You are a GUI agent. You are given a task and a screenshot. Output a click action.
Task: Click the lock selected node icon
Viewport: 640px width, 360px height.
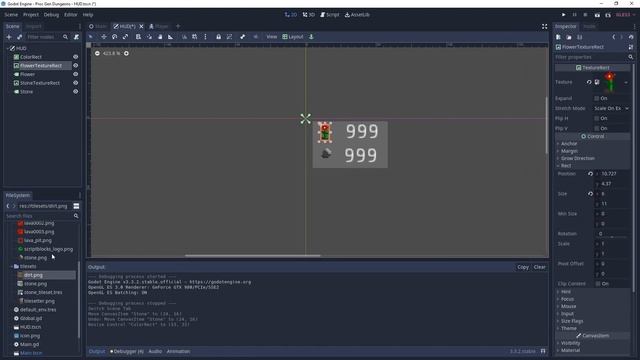pyautogui.click(x=218, y=37)
